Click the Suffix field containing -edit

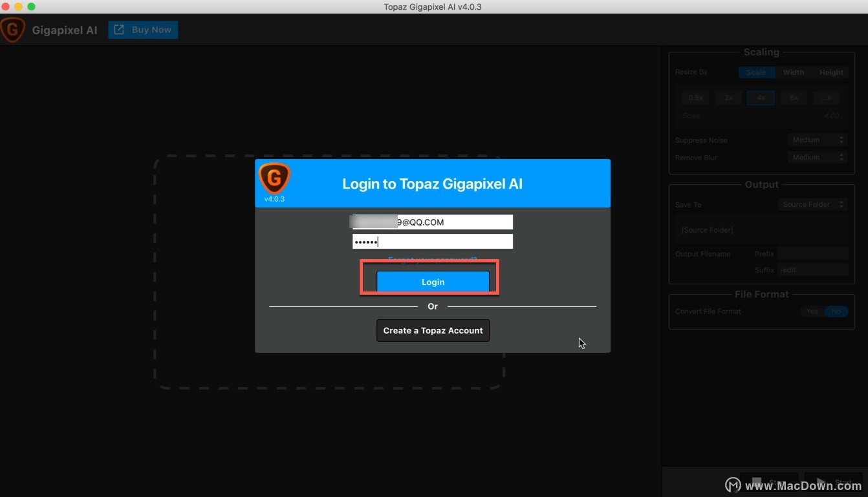pos(812,270)
